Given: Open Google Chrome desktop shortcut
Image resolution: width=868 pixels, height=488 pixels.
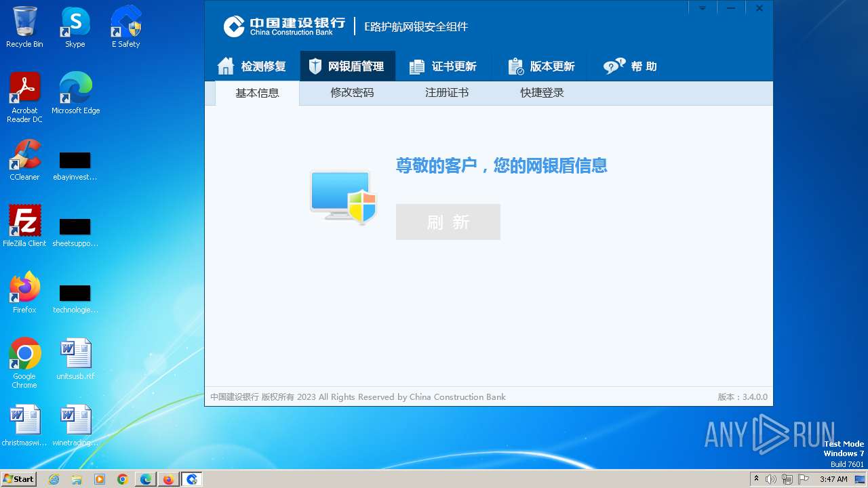Looking at the screenshot, I should [x=24, y=363].
